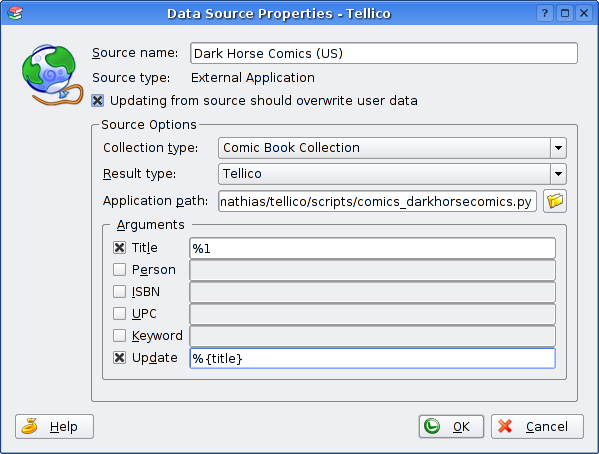Click the Application path text field

coord(377,201)
